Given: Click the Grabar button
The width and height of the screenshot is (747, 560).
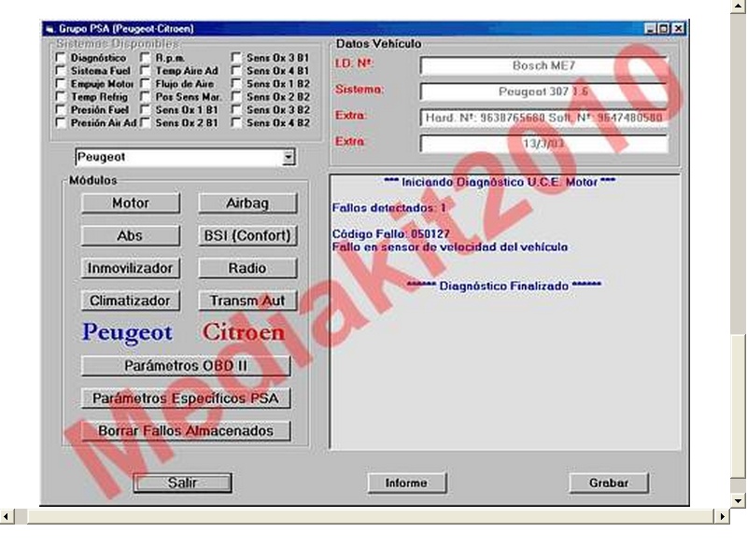Looking at the screenshot, I should tap(609, 483).
